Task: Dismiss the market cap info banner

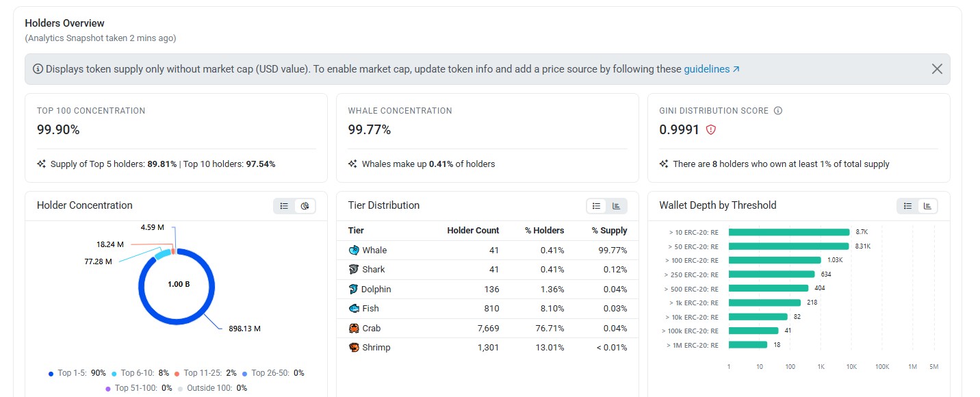Action: click(x=937, y=69)
